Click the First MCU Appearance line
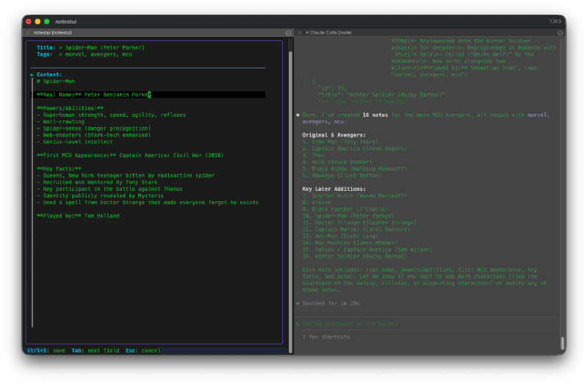Screen dimensions: 588x384 (x=130, y=156)
